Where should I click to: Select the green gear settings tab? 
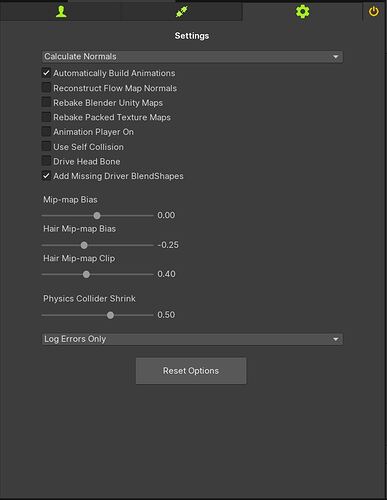pos(302,11)
